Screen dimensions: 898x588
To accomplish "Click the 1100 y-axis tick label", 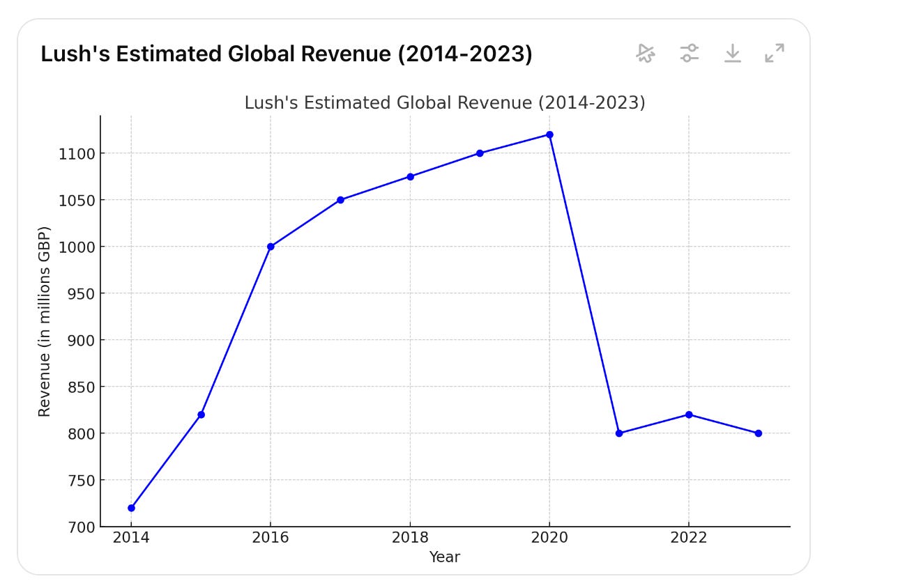I will (76, 153).
